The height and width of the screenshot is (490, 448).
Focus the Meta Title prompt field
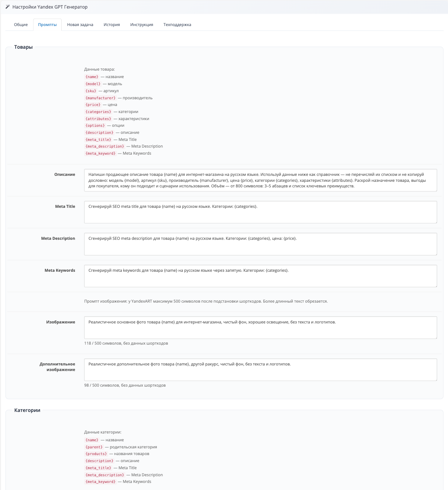point(260,212)
